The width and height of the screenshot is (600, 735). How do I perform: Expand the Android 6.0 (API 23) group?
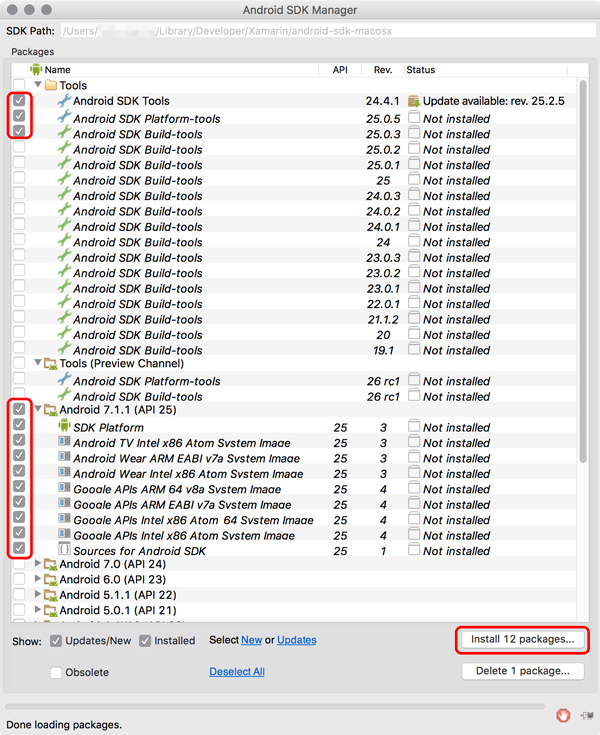click(x=38, y=579)
